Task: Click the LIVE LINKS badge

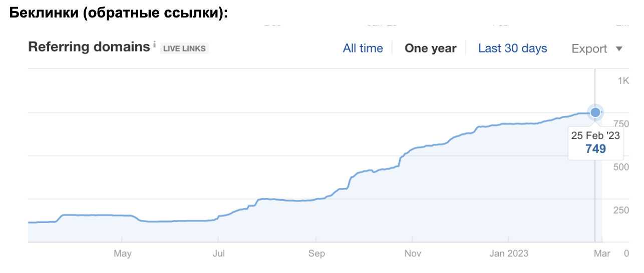Action: pos(184,48)
